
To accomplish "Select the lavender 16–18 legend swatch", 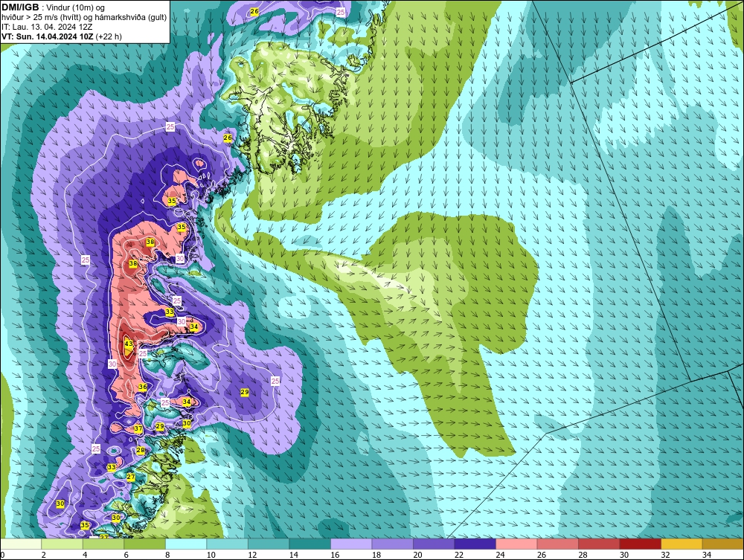I will point(351,544).
